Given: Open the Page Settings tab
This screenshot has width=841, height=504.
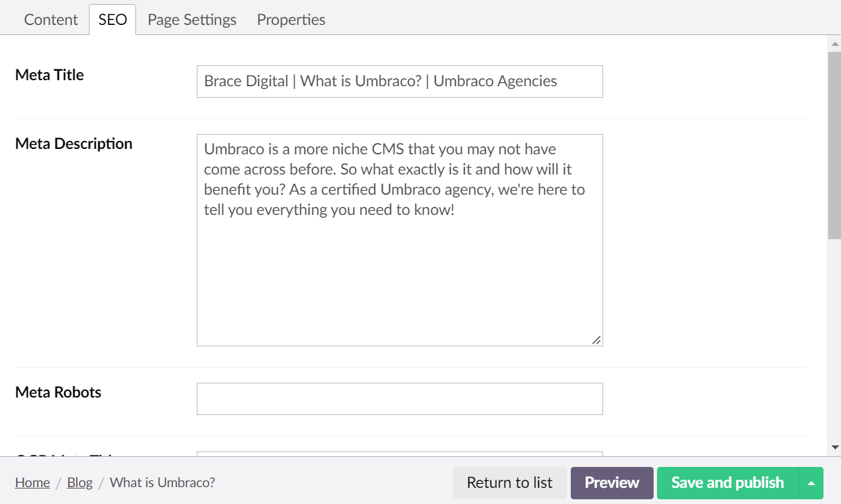Looking at the screenshot, I should coord(191,19).
